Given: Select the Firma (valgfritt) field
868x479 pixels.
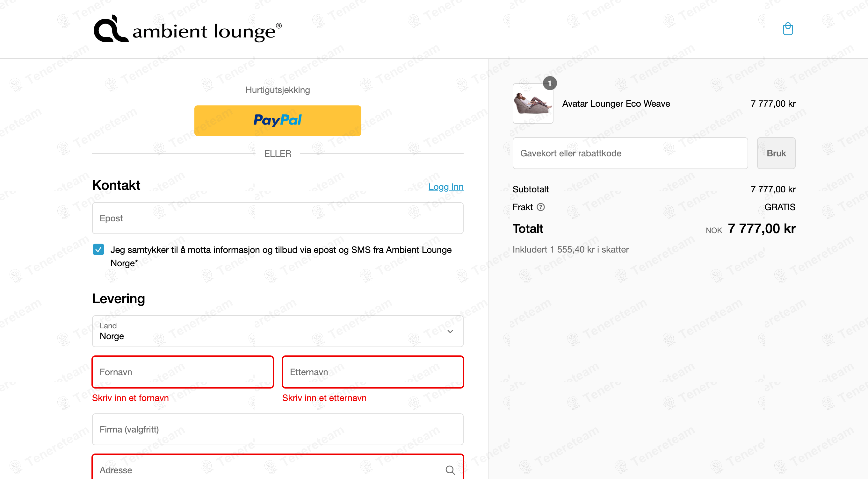Looking at the screenshot, I should [278, 429].
